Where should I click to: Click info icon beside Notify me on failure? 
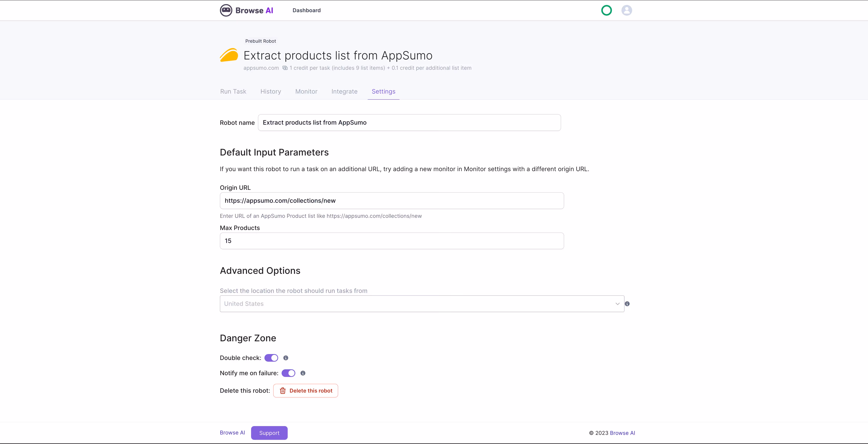(303, 373)
